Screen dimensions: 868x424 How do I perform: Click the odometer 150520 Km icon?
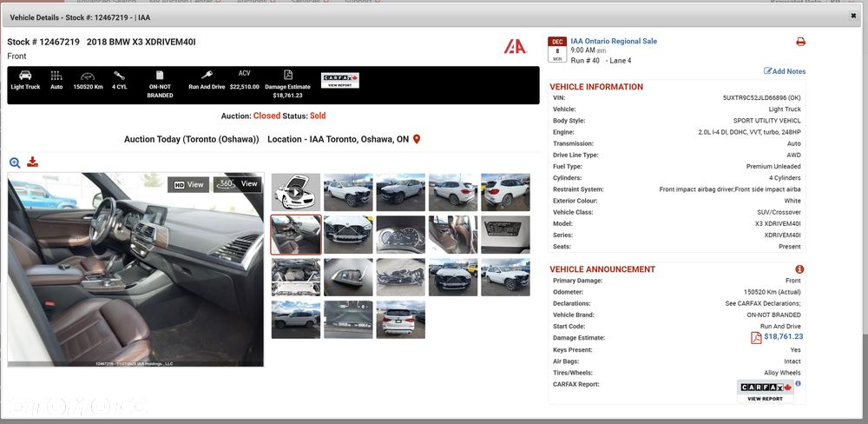pyautogui.click(x=88, y=76)
